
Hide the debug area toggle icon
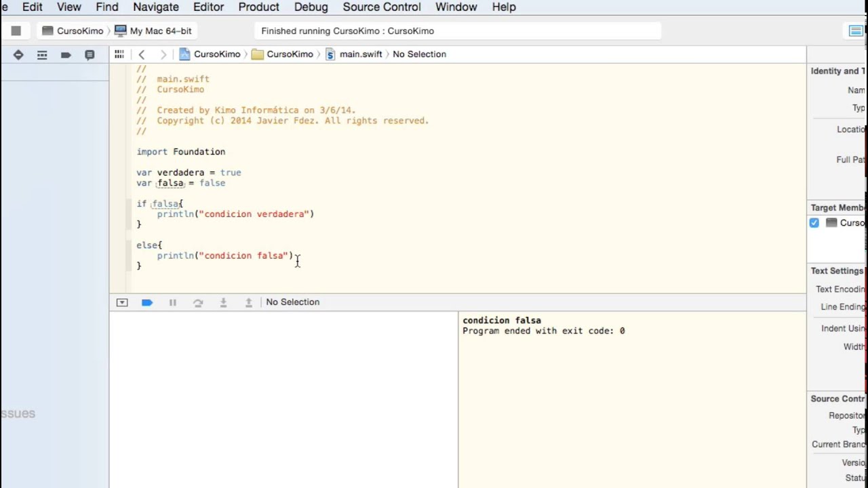(x=122, y=302)
